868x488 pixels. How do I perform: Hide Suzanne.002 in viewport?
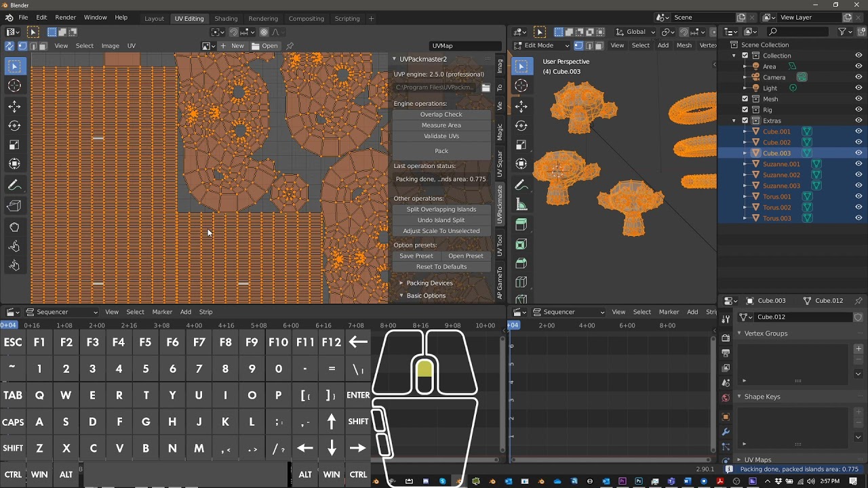[x=859, y=175]
